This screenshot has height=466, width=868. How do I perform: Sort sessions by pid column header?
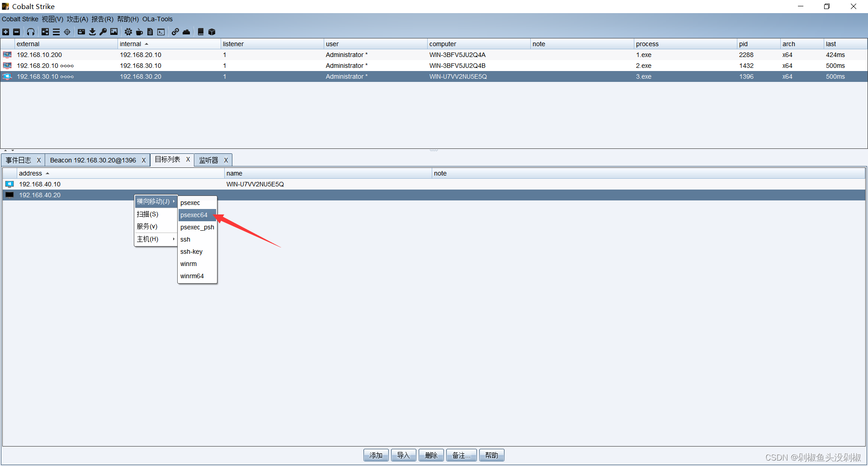758,44
